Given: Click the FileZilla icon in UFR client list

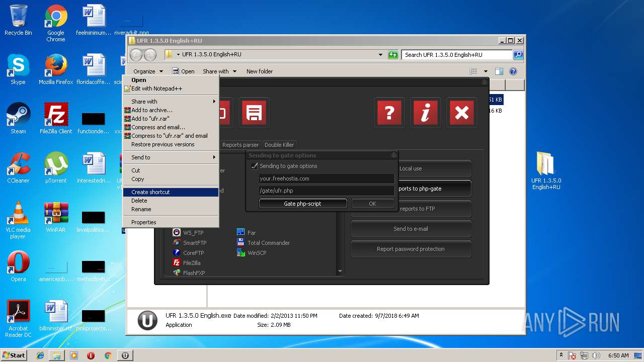Looking at the screenshot, I should coord(177,262).
